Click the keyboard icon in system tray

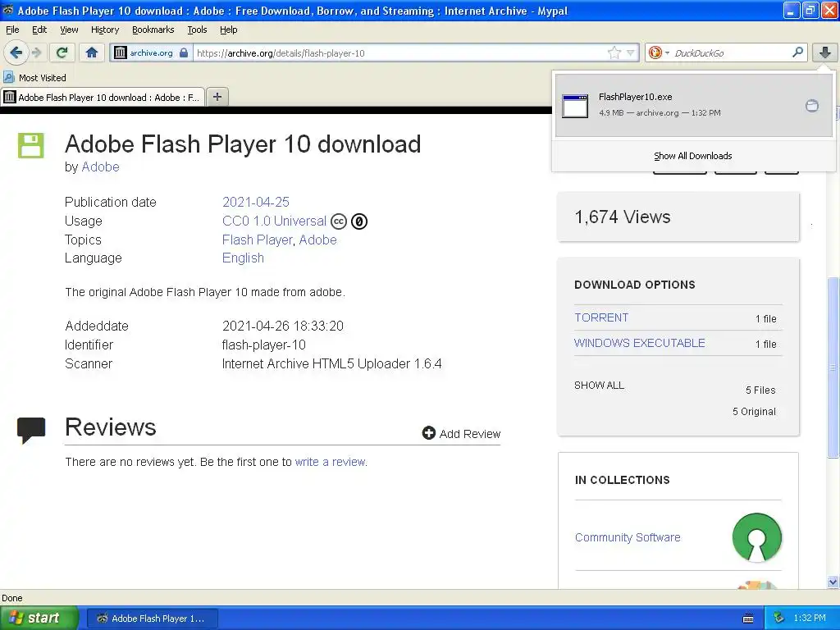click(x=748, y=619)
